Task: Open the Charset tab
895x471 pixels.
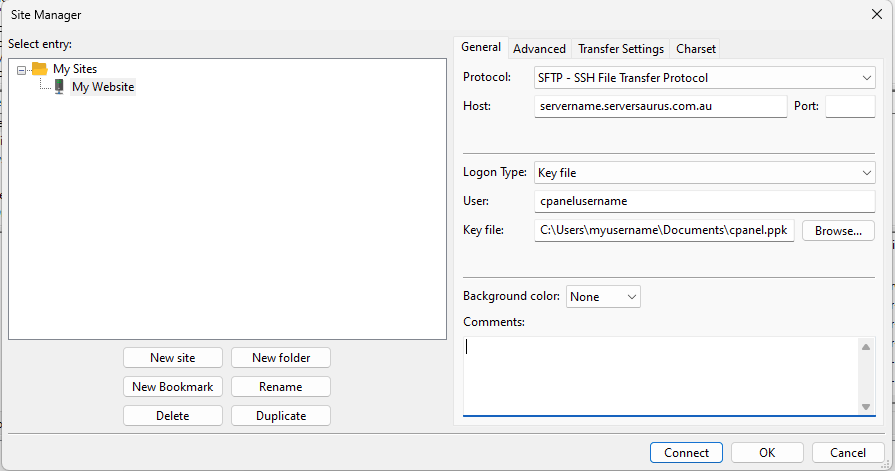Action: [696, 49]
